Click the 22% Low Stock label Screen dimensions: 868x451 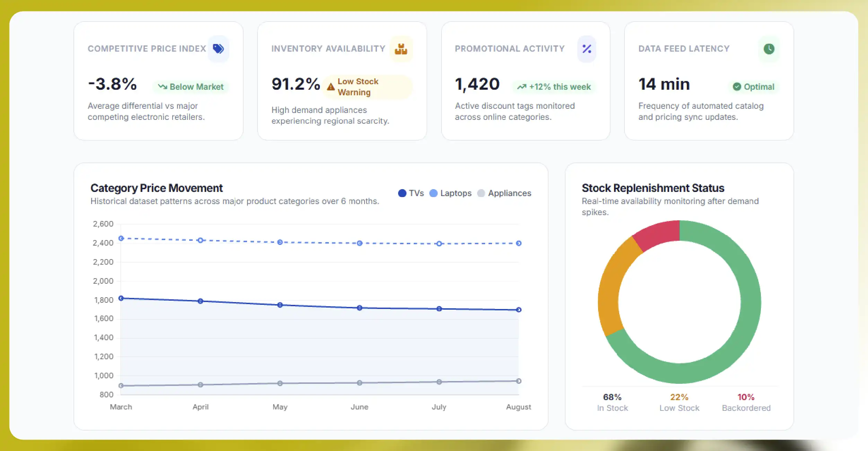pyautogui.click(x=679, y=402)
